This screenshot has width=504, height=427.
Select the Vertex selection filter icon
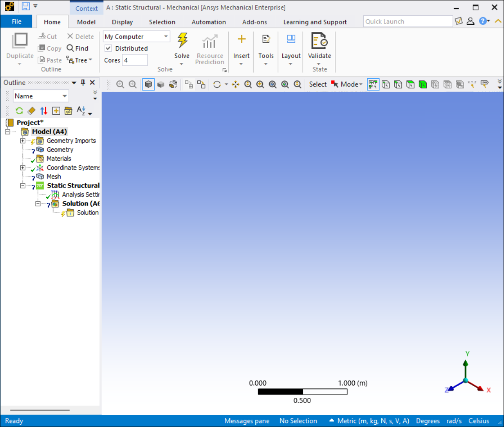[386, 84]
